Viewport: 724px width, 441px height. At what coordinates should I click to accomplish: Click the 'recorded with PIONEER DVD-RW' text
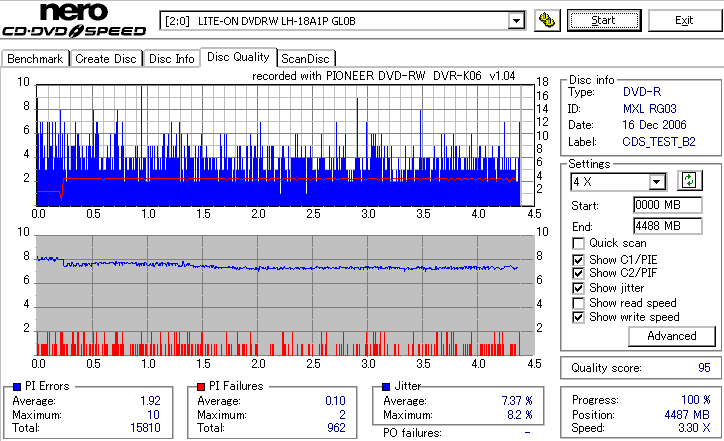pos(338,76)
